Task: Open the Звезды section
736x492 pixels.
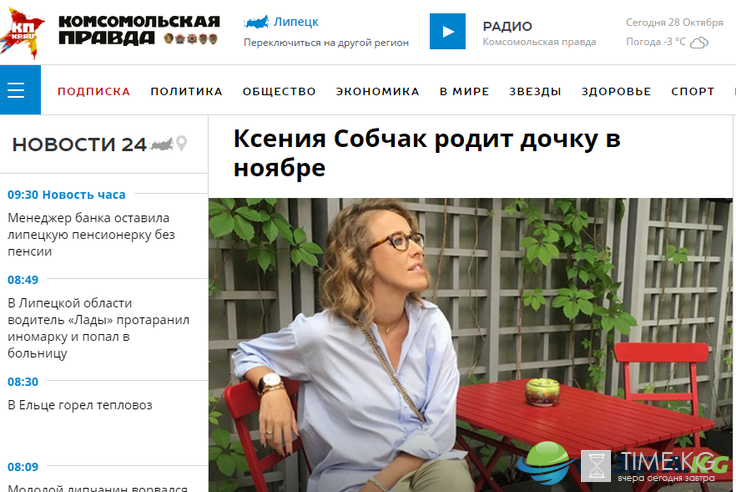Action: point(536,91)
